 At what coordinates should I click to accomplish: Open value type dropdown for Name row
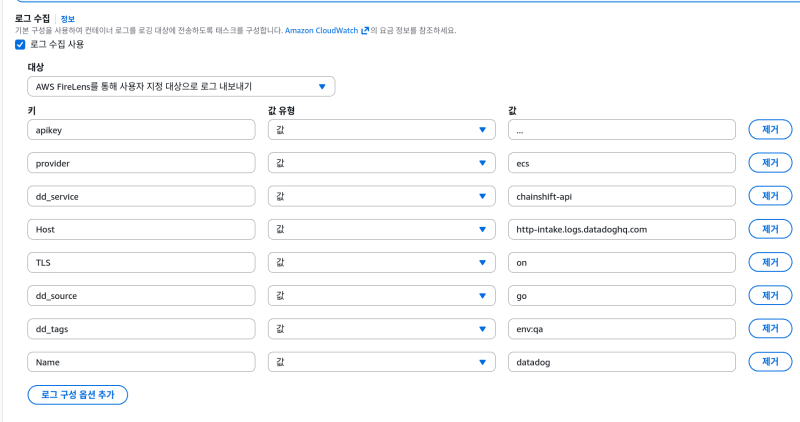pyautogui.click(x=382, y=361)
